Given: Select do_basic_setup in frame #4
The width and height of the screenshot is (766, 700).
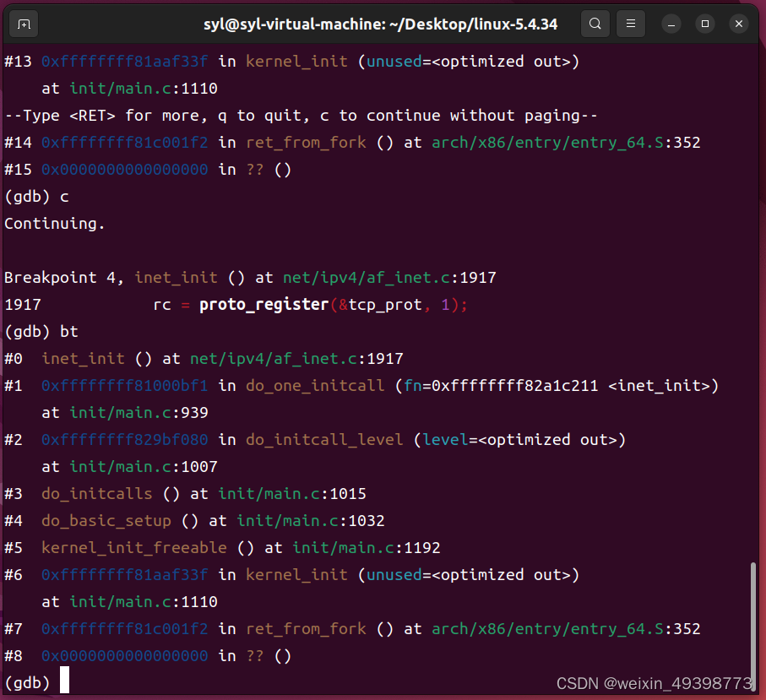Looking at the screenshot, I should point(106,520).
